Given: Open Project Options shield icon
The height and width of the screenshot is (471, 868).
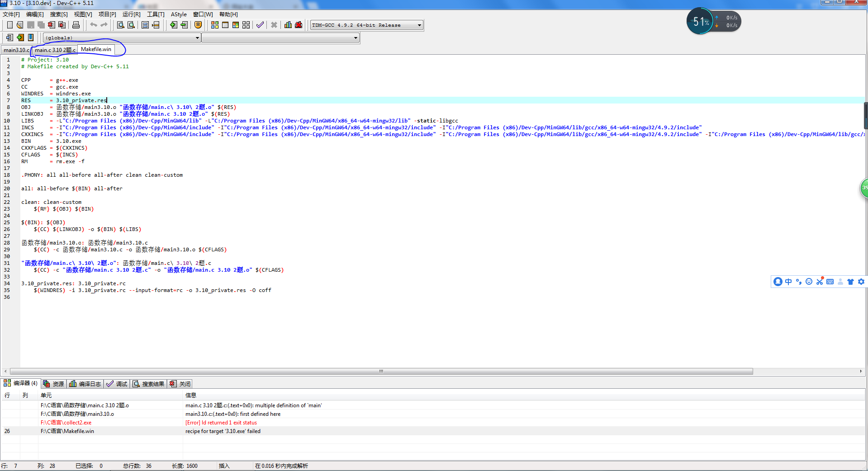Looking at the screenshot, I should click(x=198, y=25).
